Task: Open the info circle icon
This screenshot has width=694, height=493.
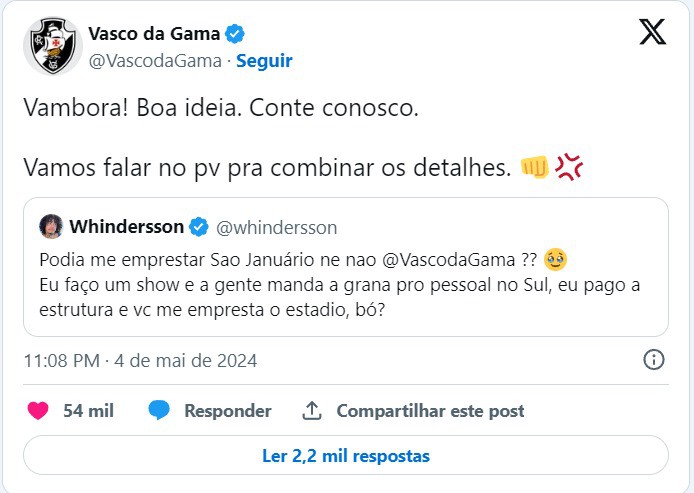Action: (654, 359)
